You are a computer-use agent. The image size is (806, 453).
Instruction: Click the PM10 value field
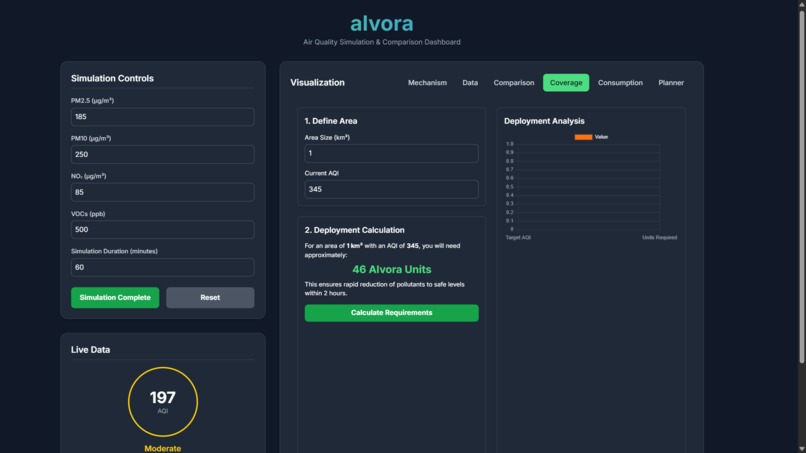coord(162,154)
